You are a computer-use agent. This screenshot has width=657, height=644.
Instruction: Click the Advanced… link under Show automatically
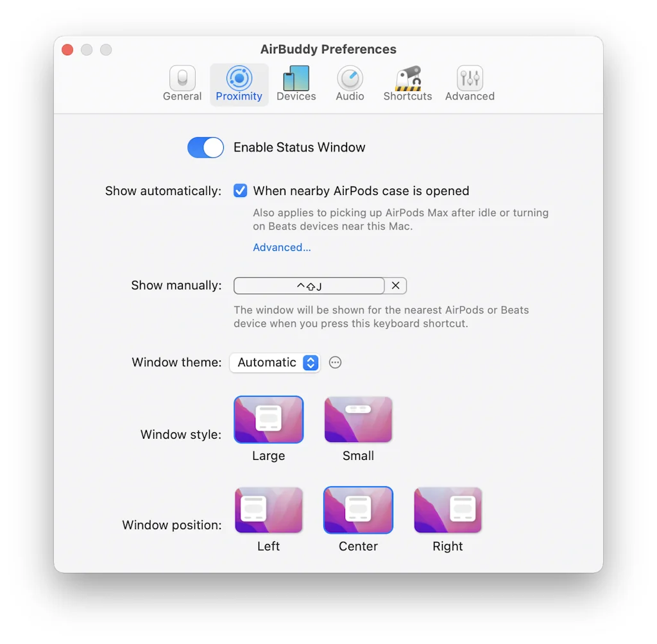282,248
